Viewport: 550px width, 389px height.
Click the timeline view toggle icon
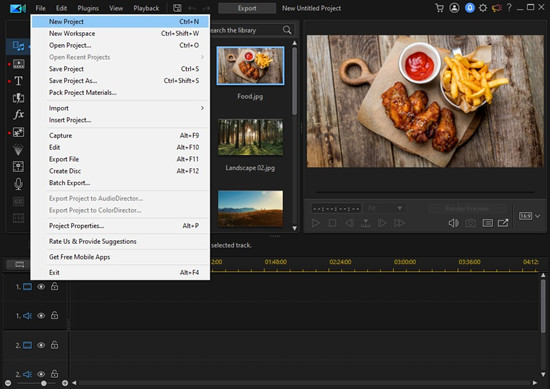pos(20,264)
